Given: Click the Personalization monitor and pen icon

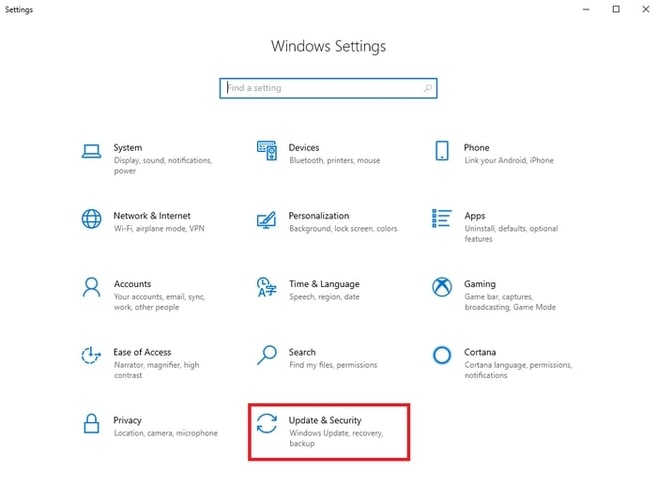Looking at the screenshot, I should pos(266,220).
